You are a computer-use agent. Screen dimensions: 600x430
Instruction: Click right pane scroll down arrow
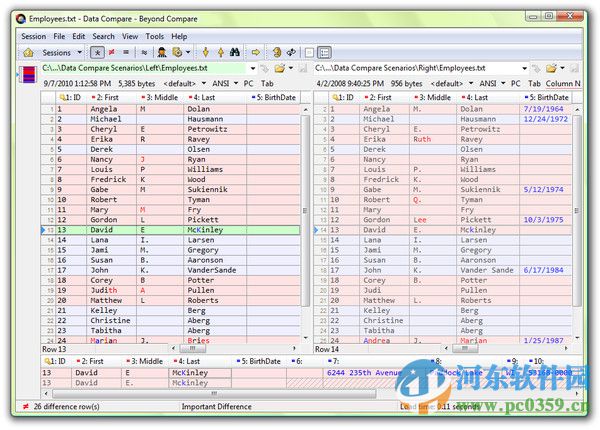tap(577, 338)
